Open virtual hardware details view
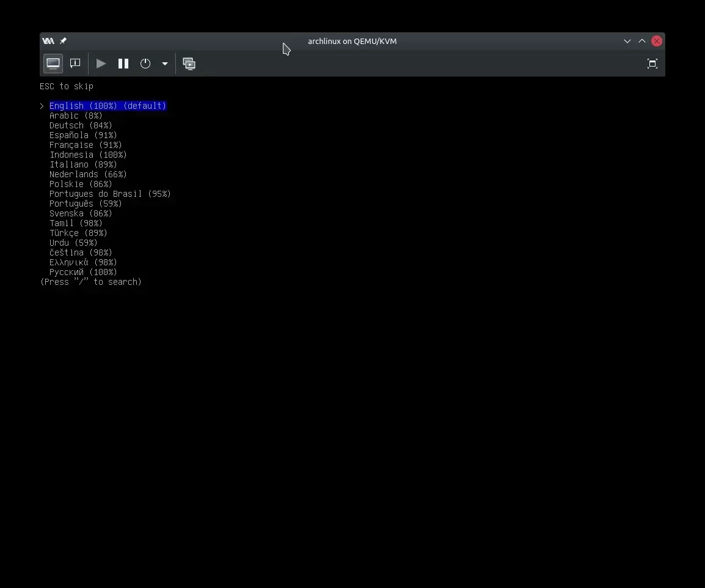Viewport: 705px width, 588px height. point(75,64)
